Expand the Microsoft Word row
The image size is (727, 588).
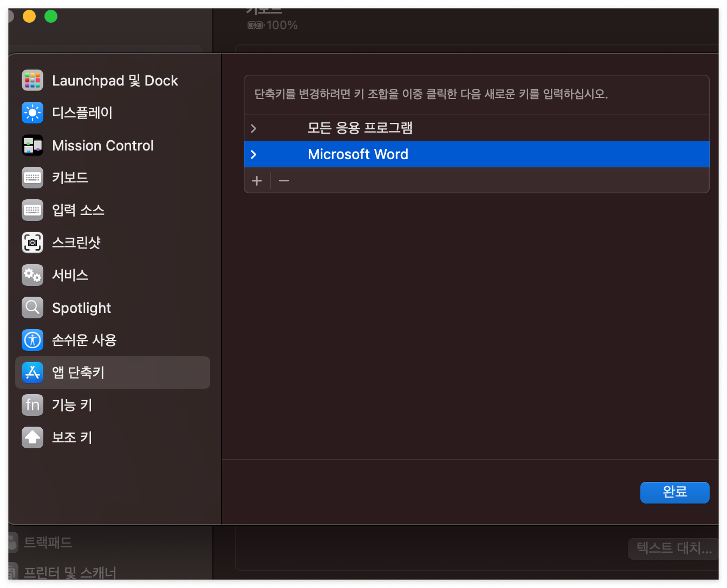pos(254,154)
